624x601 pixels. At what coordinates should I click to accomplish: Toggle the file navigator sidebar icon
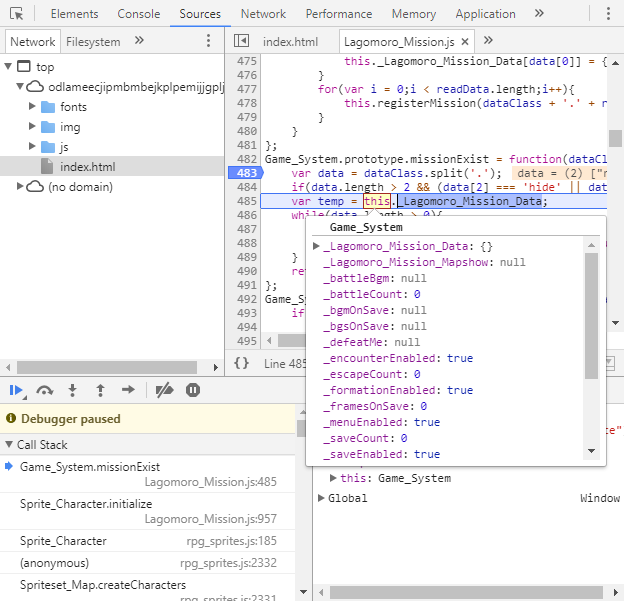(x=241, y=41)
